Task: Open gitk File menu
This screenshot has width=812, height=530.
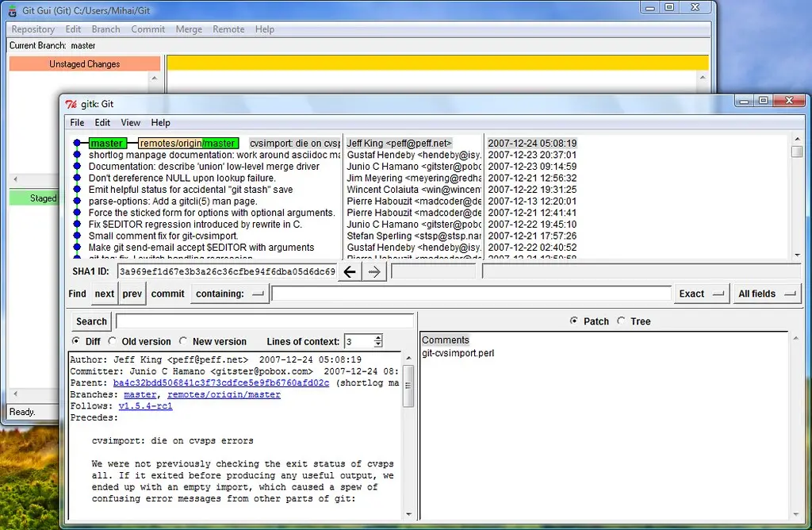Action: coord(77,123)
